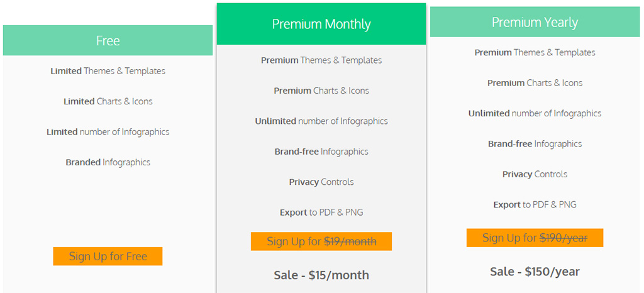Screen dimensions: 644x293
Task: Click Premium Charts & Icons under Premium Yearly
Action: pyautogui.click(x=535, y=83)
